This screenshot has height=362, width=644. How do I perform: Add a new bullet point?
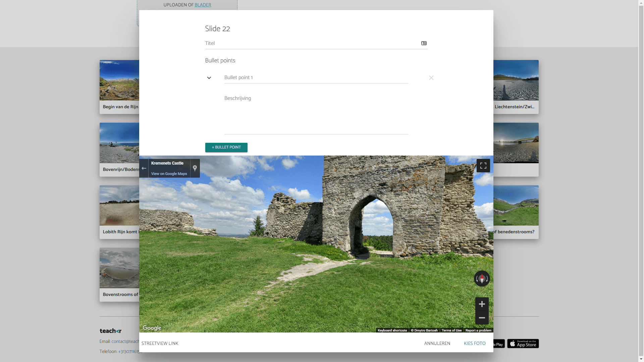coord(226,147)
